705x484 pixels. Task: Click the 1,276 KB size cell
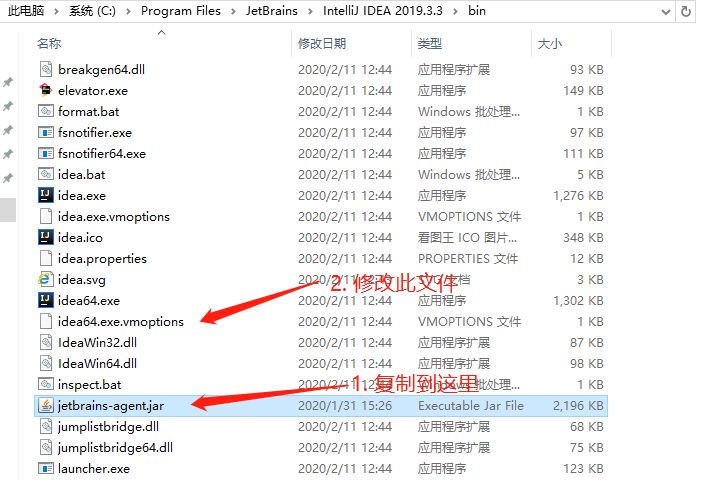[578, 196]
